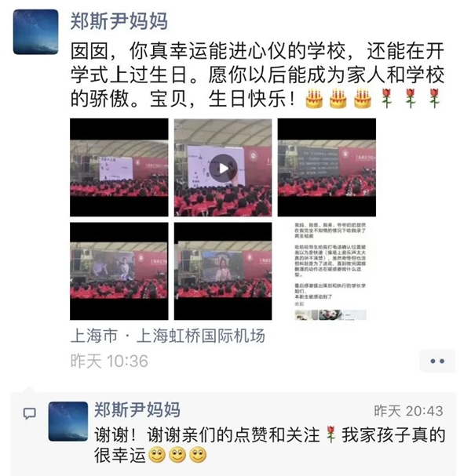Tap the 郑斯尹妈妈 name at post top
The height and width of the screenshot is (476, 471).
tap(119, 21)
